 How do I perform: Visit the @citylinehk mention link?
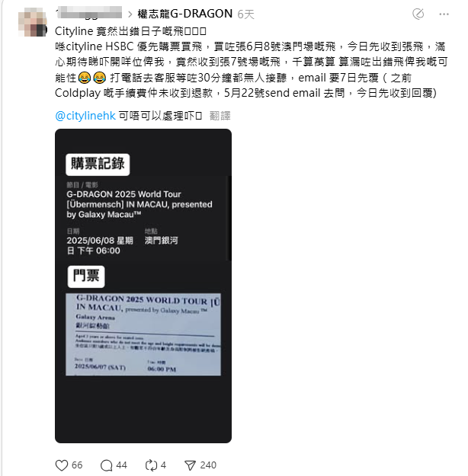click(x=85, y=116)
